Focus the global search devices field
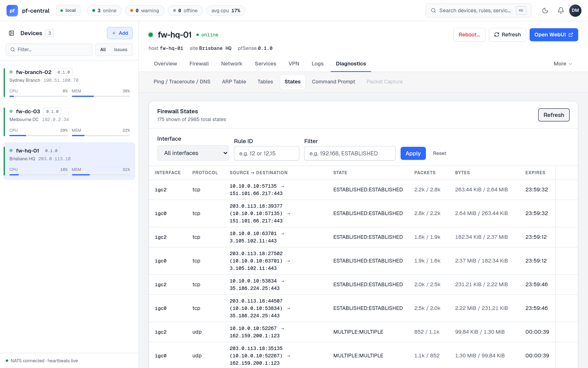The width and height of the screenshot is (588, 368). 478,10
